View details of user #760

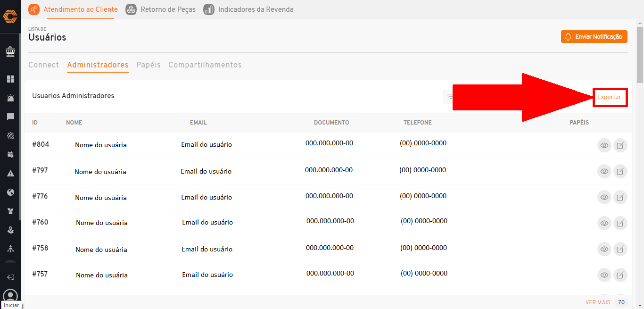[x=604, y=223]
